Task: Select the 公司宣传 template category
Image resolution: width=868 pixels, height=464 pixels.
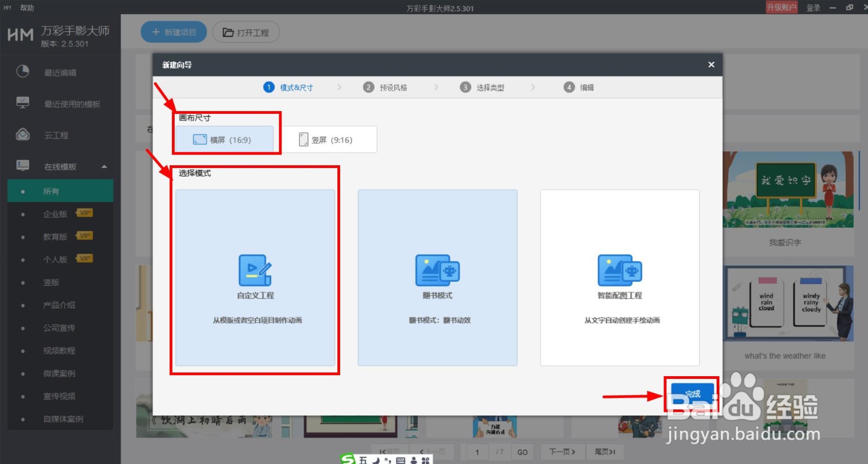Action: [60, 327]
